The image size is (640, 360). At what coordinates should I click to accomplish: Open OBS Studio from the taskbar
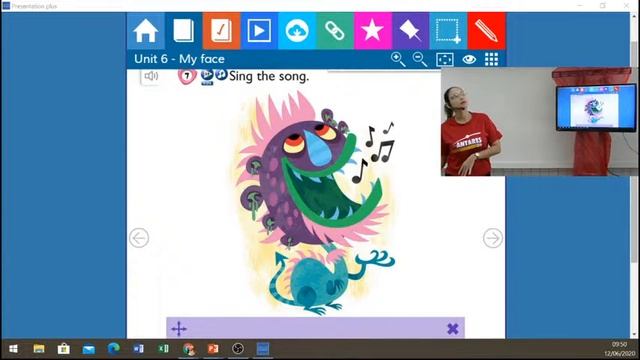pyautogui.click(x=238, y=349)
